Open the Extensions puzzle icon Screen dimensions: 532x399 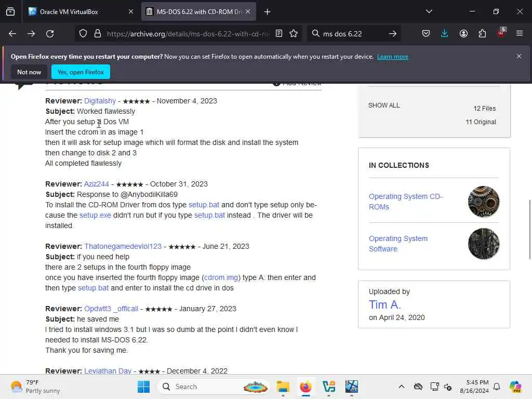482,33
